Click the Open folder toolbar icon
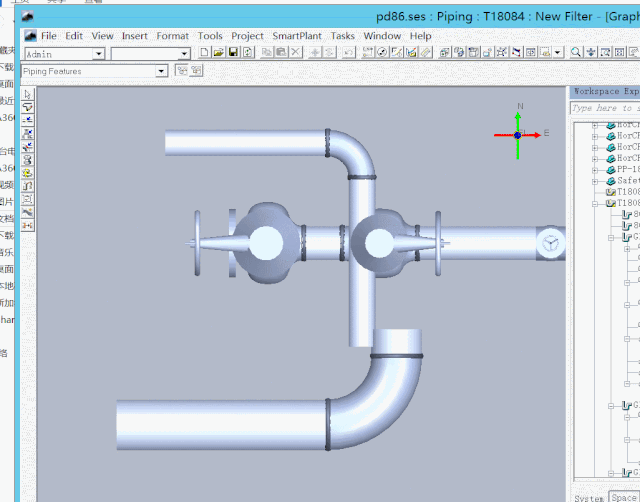Image resolution: width=640 pixels, height=502 pixels. (x=219, y=52)
